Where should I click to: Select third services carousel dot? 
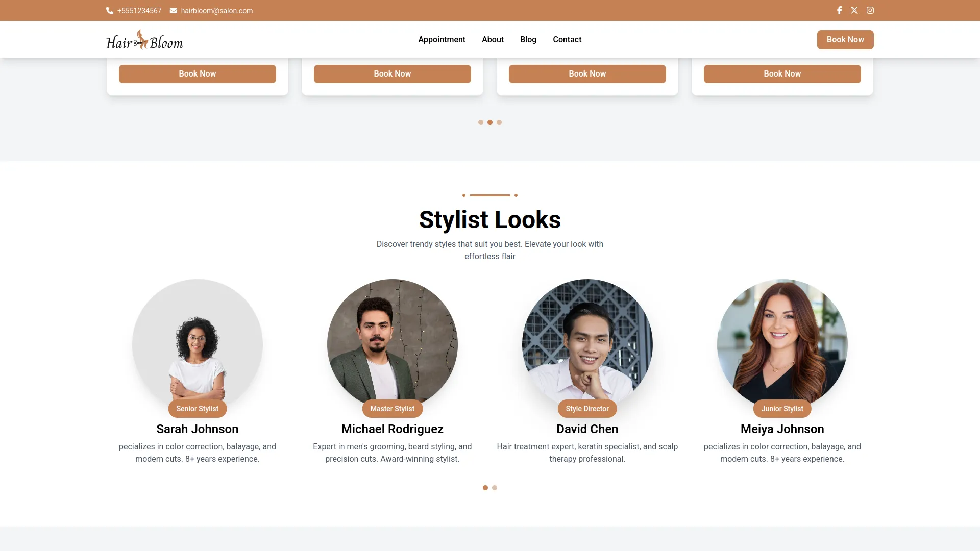(499, 122)
